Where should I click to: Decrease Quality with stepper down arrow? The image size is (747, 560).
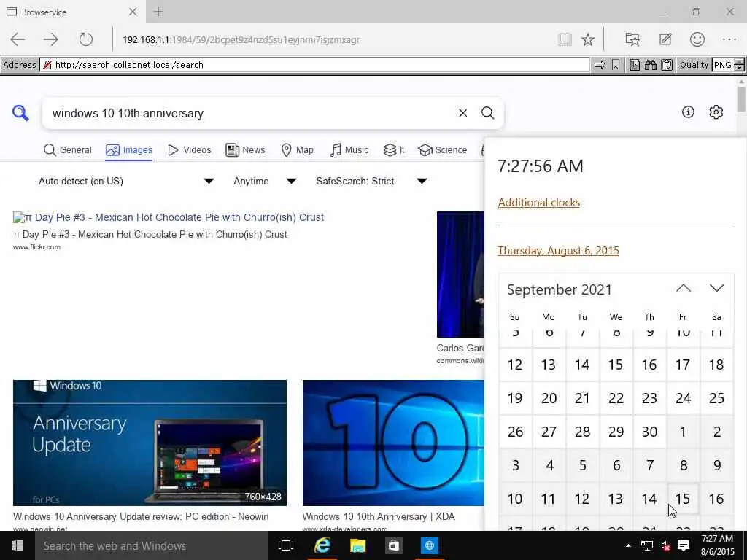tap(739, 68)
